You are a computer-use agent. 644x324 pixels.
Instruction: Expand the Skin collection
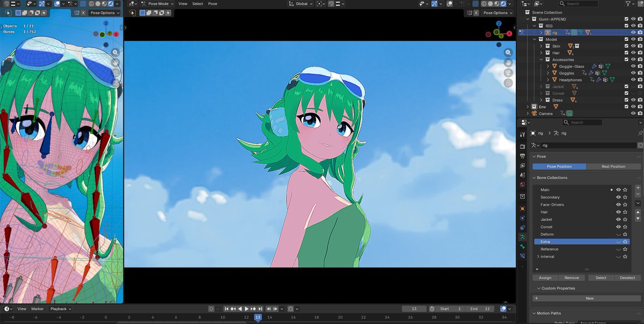[541, 46]
